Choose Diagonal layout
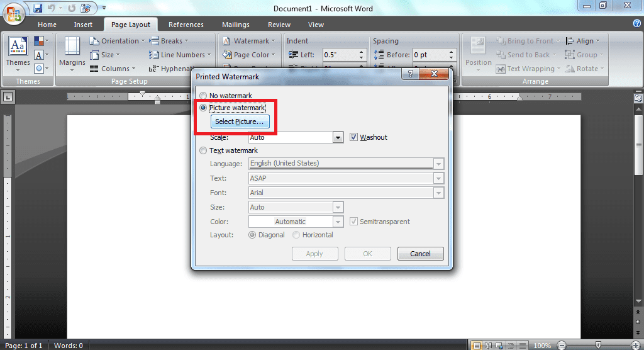Image resolution: width=644 pixels, height=350 pixels. pyautogui.click(x=252, y=235)
